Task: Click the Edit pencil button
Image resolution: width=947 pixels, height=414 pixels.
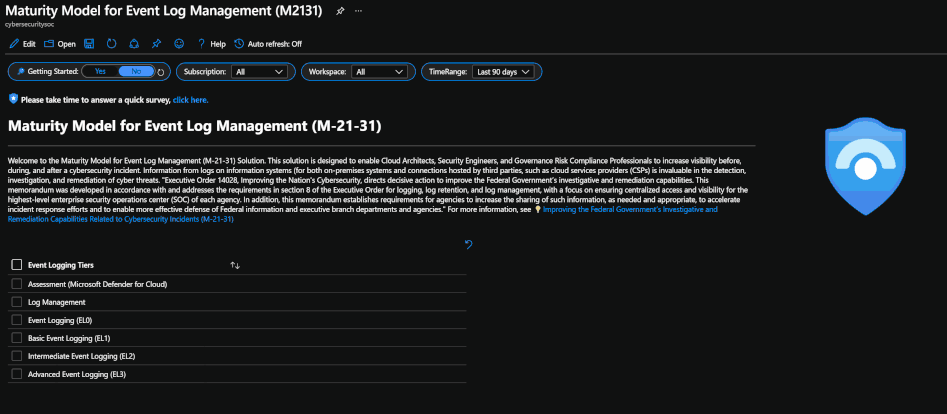Action: point(22,44)
